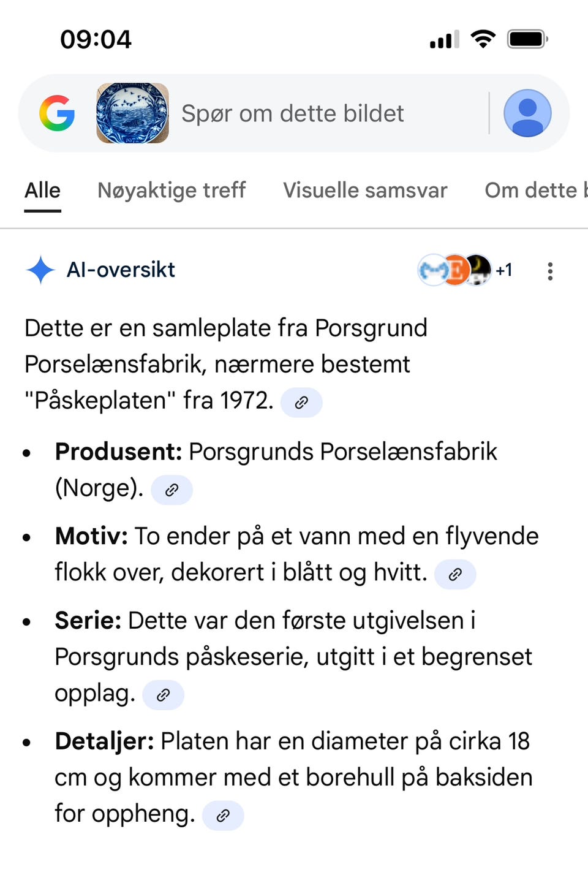Open source link after "blått og hvitt."

point(455,574)
